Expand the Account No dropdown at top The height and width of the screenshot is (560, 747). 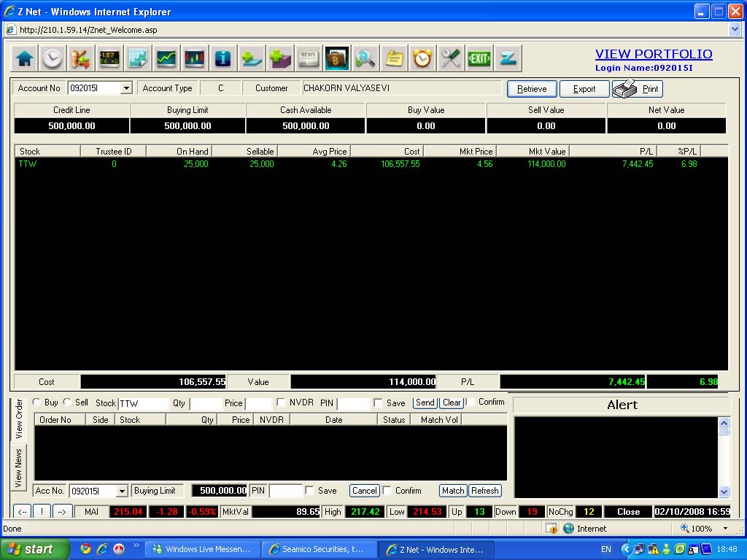(x=126, y=88)
